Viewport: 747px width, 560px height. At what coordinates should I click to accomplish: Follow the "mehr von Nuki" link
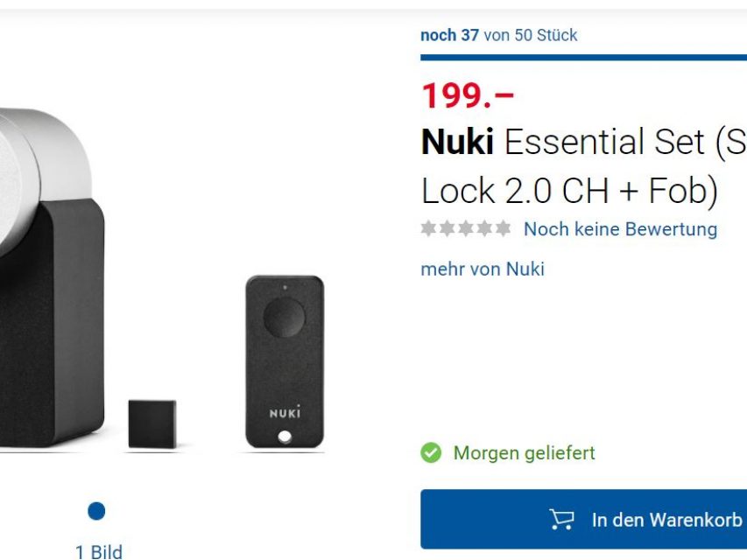483,269
